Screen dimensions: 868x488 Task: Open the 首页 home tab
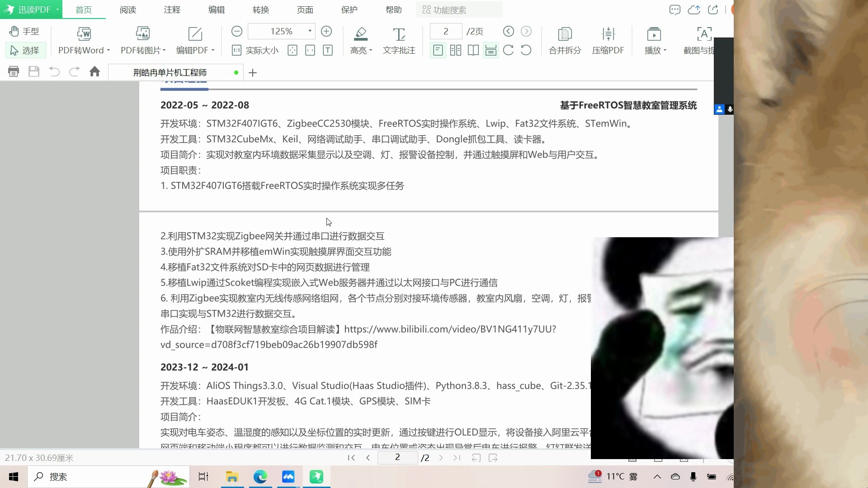[x=84, y=9]
